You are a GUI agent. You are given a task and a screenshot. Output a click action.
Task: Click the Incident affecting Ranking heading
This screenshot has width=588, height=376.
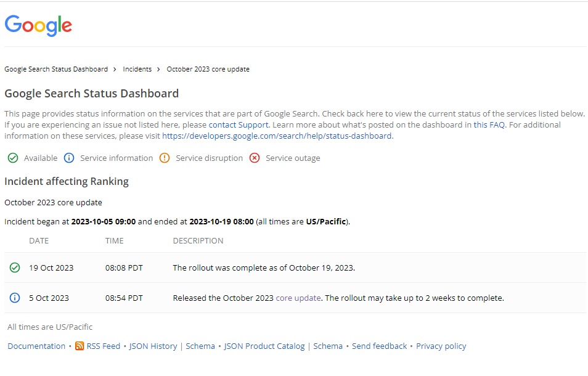coord(67,181)
